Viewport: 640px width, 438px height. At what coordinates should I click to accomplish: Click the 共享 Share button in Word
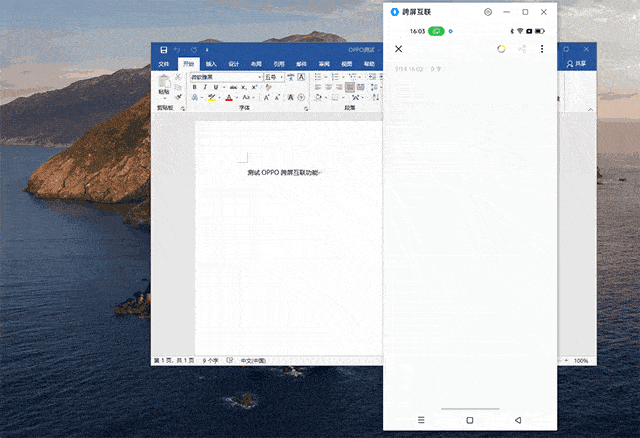pyautogui.click(x=576, y=64)
